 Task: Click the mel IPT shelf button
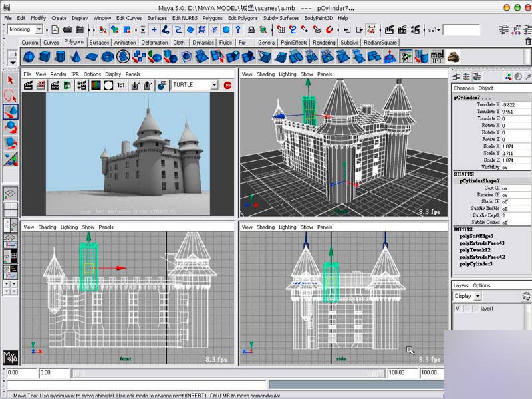click(x=437, y=57)
